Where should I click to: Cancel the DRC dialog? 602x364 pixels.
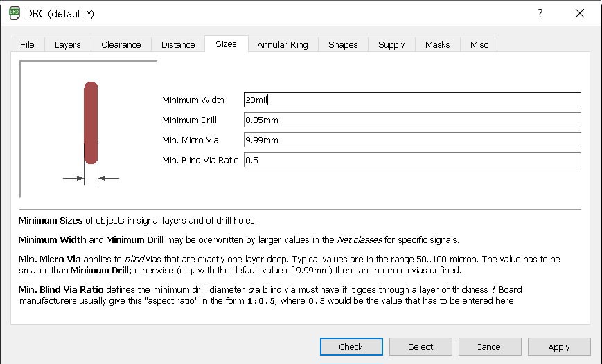[490, 347]
